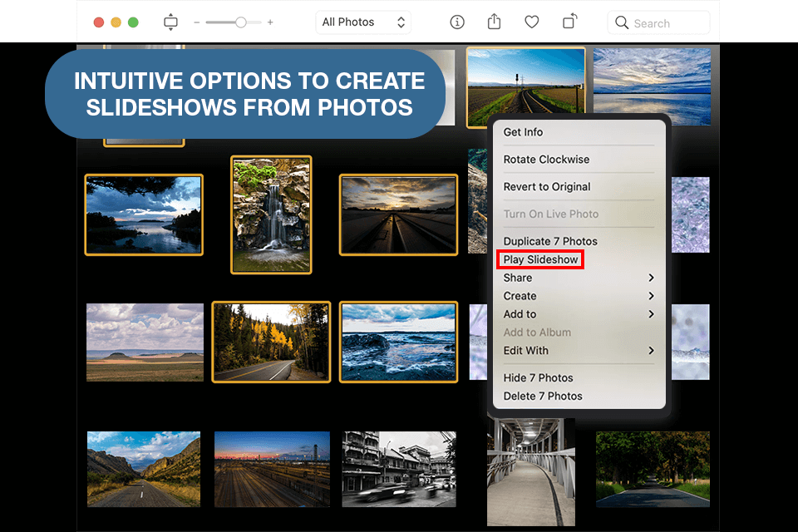
Task: Click Play Slideshow in context menu
Action: point(540,259)
